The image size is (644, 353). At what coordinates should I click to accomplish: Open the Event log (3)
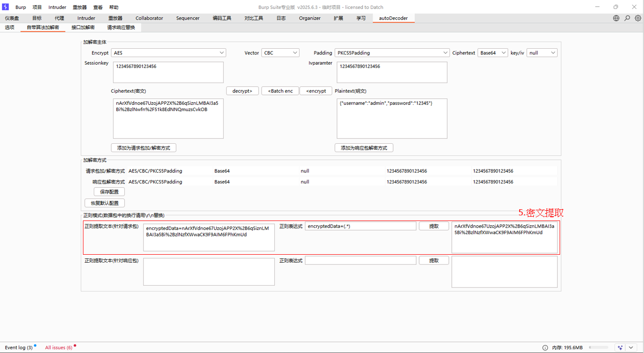(x=19, y=347)
